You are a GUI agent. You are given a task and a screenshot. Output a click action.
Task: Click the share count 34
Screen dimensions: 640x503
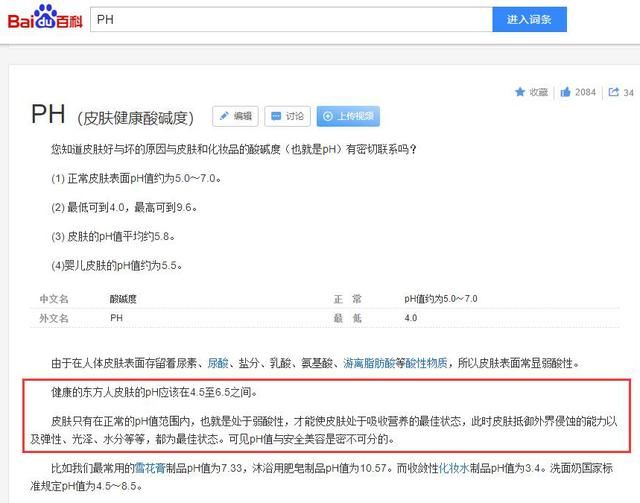click(x=629, y=93)
